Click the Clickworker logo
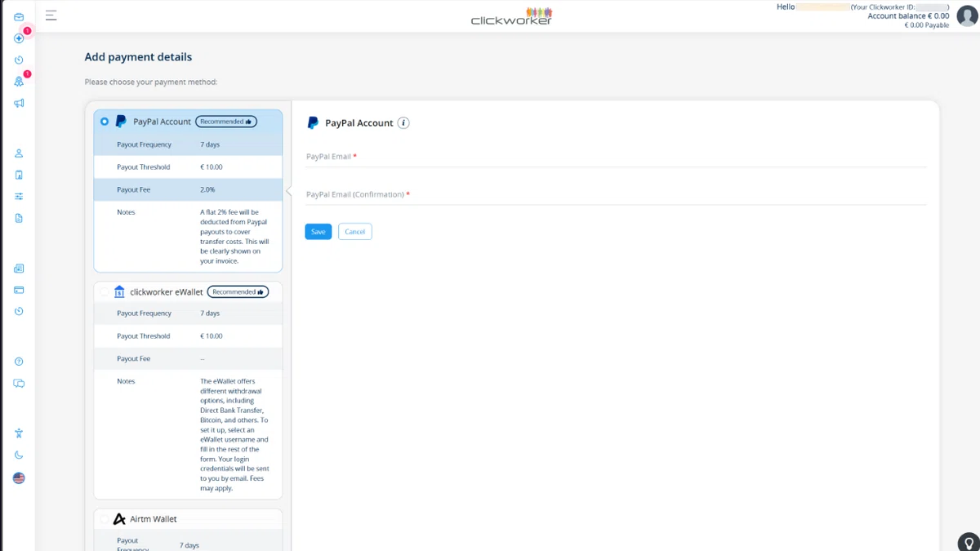Viewport: 980px width, 551px height. tap(511, 16)
